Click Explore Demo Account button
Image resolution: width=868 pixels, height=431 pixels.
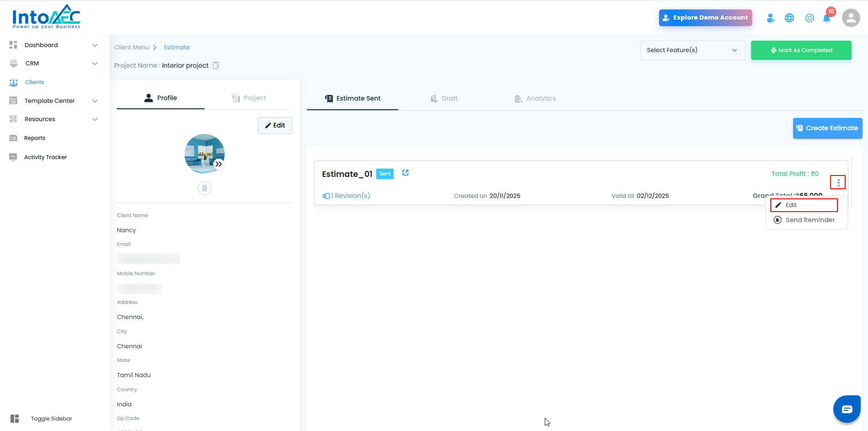tap(705, 18)
